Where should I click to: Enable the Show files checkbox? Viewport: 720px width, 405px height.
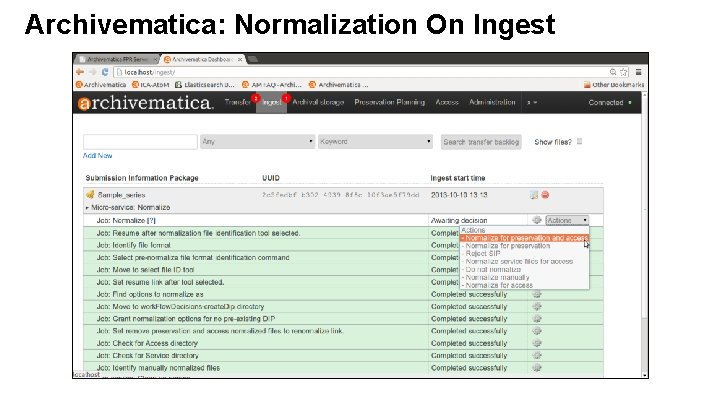[580, 142]
